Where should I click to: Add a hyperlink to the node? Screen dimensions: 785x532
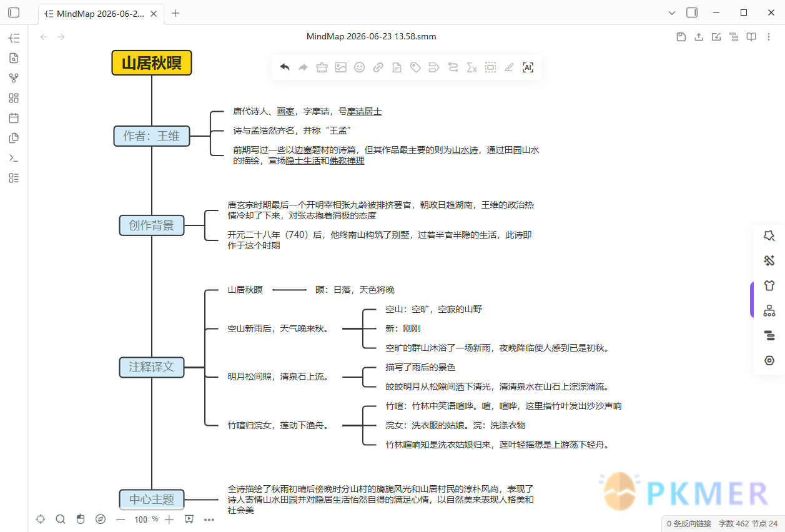(378, 67)
